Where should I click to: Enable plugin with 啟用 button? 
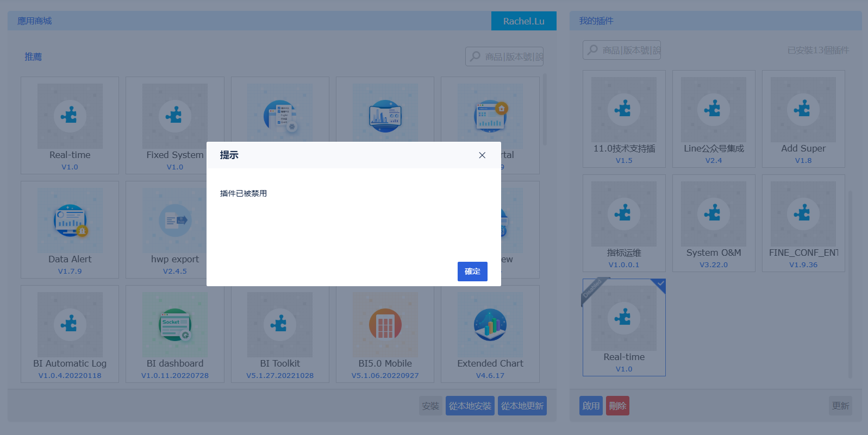coord(591,406)
